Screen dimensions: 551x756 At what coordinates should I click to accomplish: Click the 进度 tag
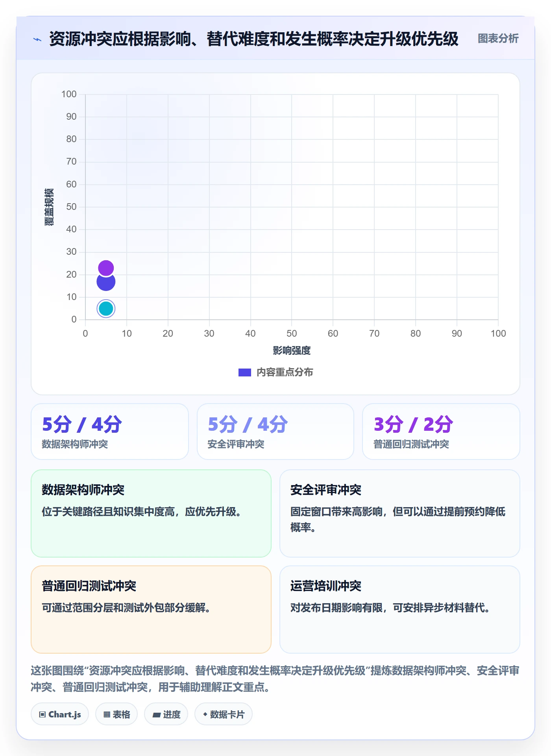click(166, 714)
